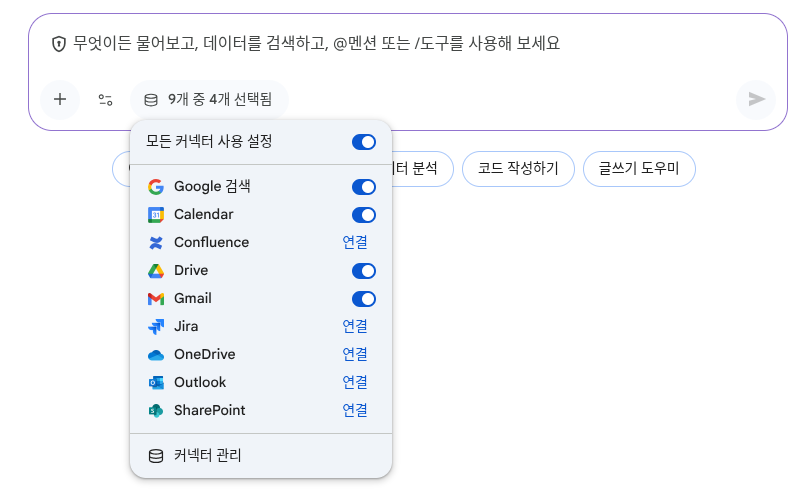Click the Jira logo icon

(155, 327)
